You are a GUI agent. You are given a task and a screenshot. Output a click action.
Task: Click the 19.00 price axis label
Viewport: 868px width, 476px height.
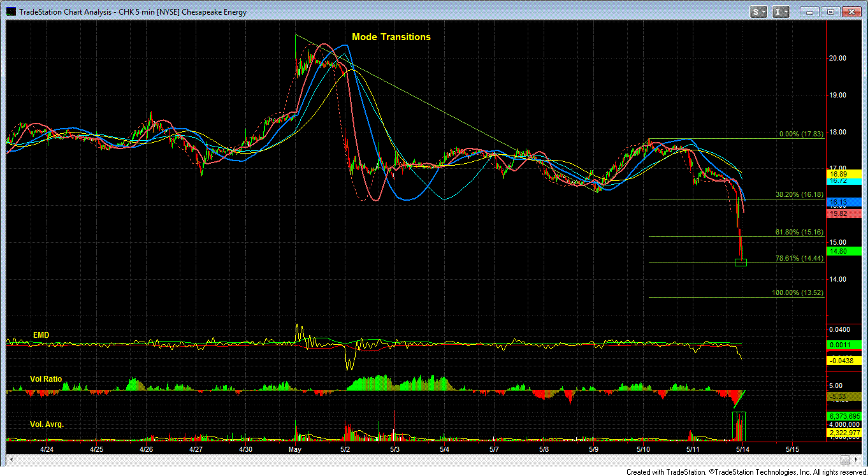(837, 95)
